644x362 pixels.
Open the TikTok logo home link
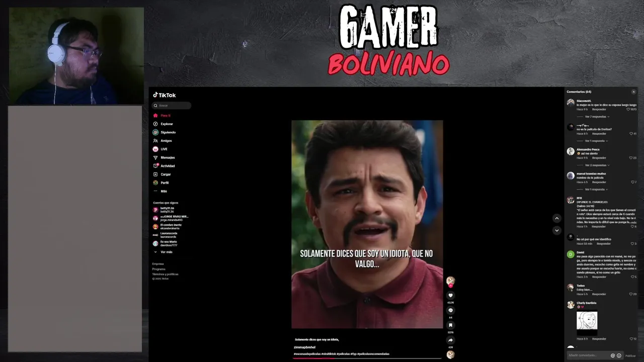click(165, 95)
